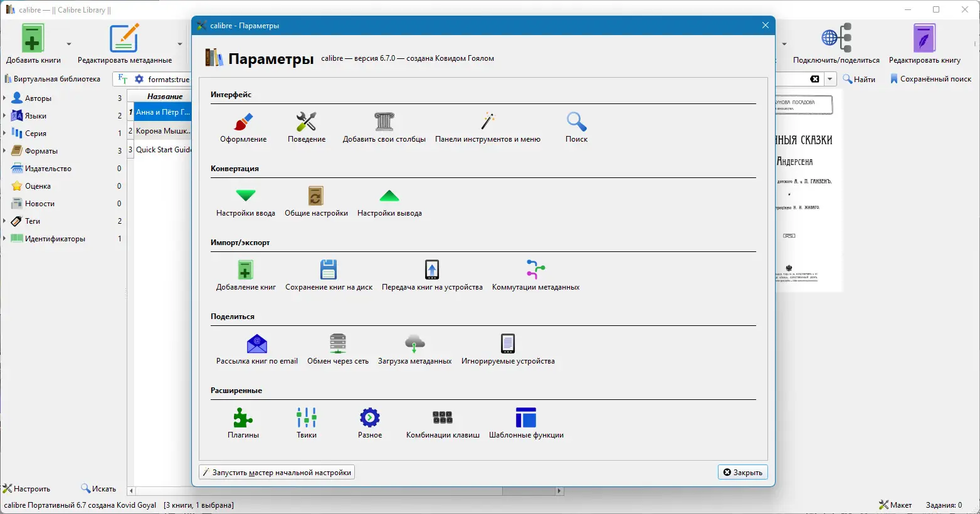Click the Виртуальная библиотека button
980x514 pixels.
[53, 79]
